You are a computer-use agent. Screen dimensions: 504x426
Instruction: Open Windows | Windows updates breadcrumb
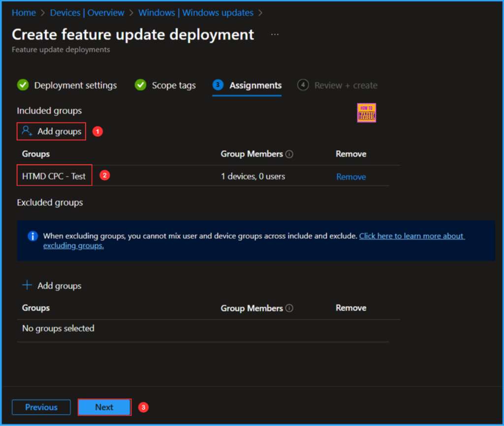196,13
